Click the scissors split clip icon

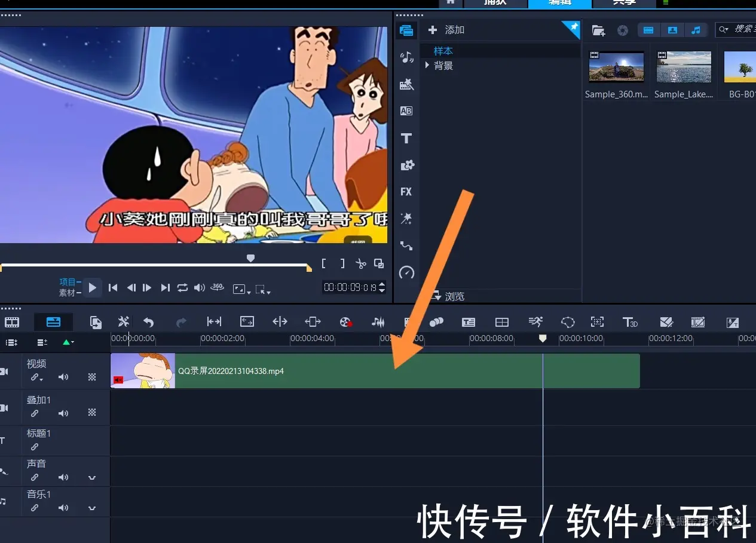[360, 263]
